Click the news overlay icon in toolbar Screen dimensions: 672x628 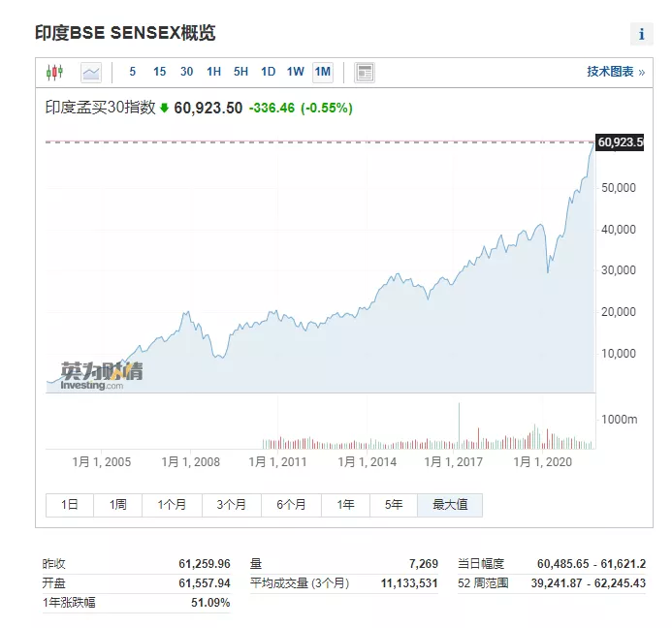365,72
